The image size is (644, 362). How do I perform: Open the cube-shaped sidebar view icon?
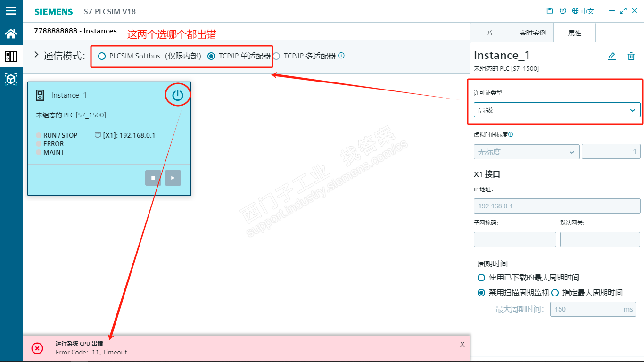coord(11,79)
